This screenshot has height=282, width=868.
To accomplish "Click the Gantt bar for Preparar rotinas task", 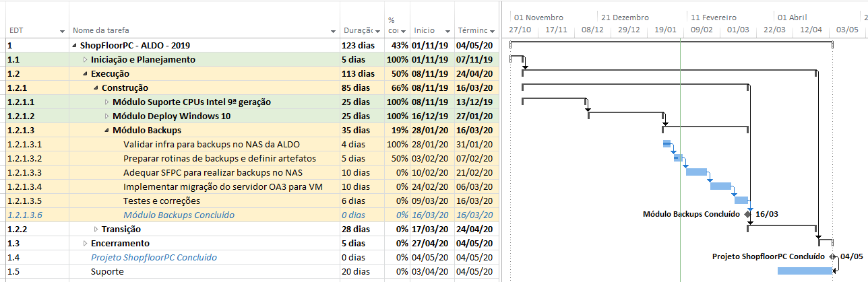I will tap(678, 158).
